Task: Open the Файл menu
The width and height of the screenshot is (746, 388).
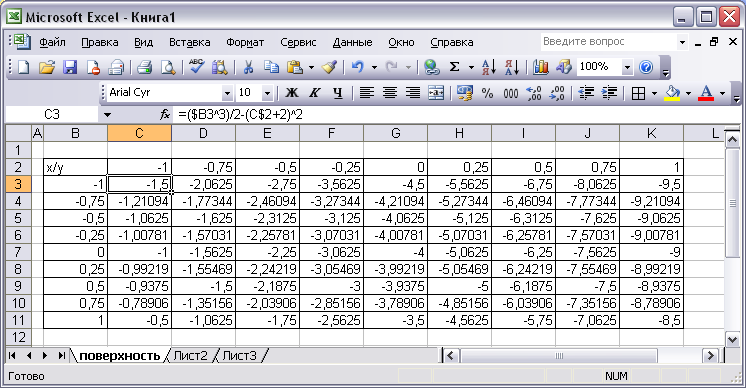Action: click(52, 42)
